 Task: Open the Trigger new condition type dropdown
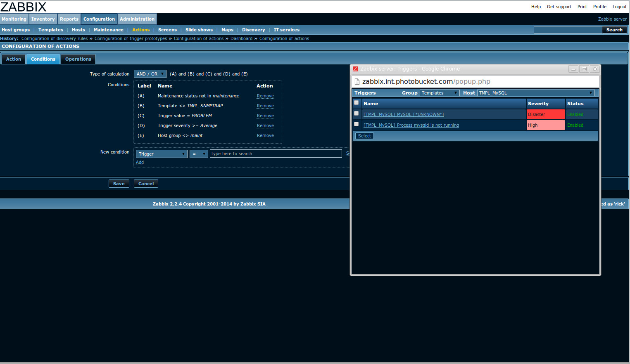click(162, 154)
